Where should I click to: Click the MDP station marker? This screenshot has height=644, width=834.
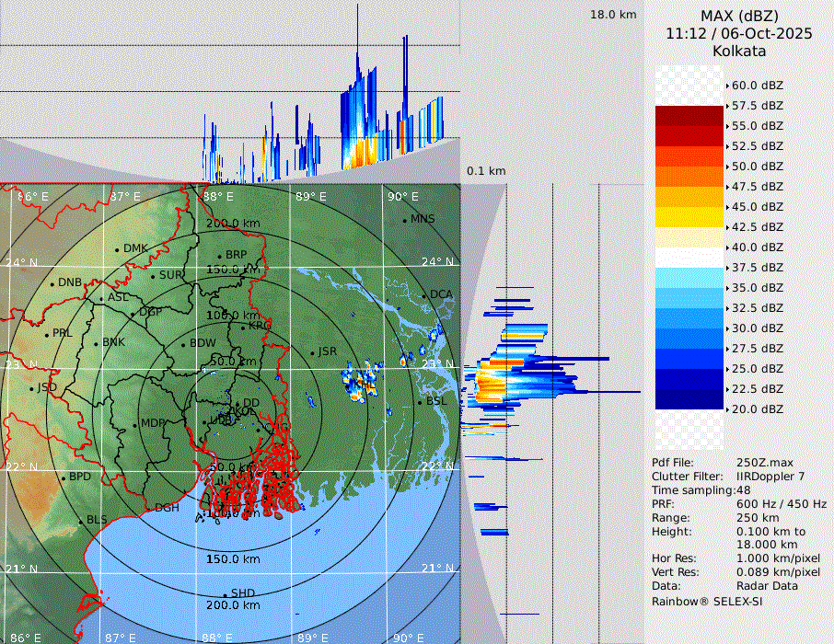coord(135,424)
